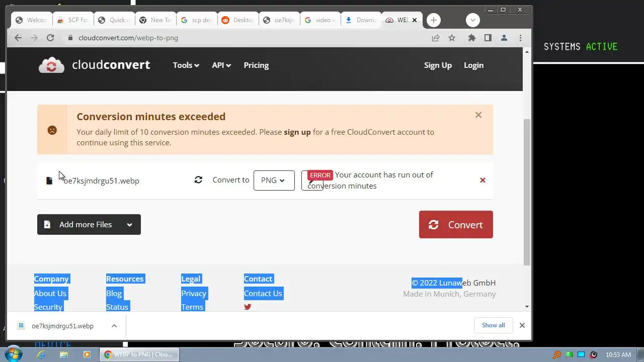Open the PNG output format dropdown
644x362 pixels.
coord(274,180)
